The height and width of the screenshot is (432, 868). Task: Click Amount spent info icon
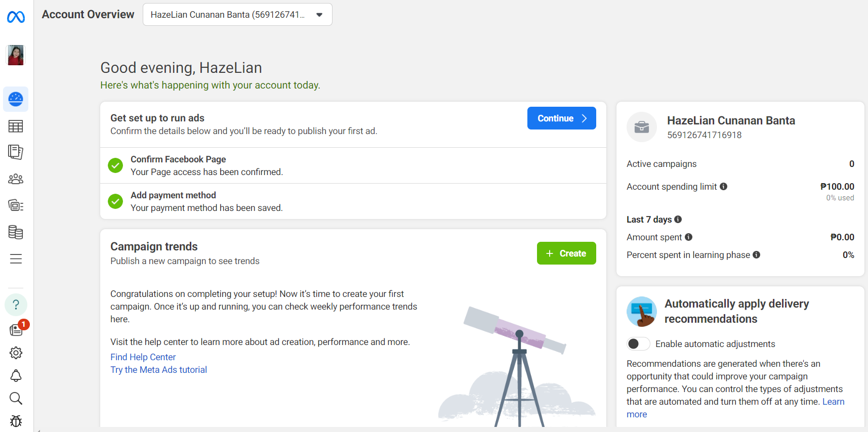pyautogui.click(x=689, y=237)
